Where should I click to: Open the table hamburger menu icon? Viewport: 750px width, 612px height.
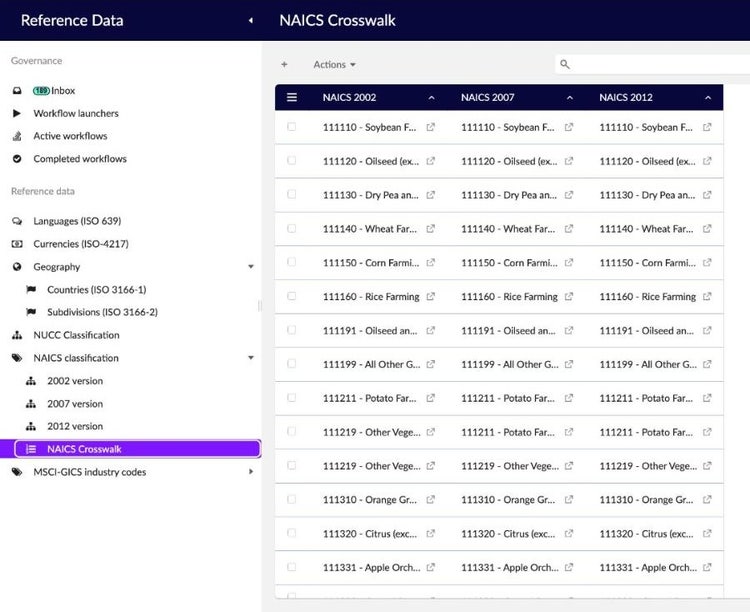[292, 98]
